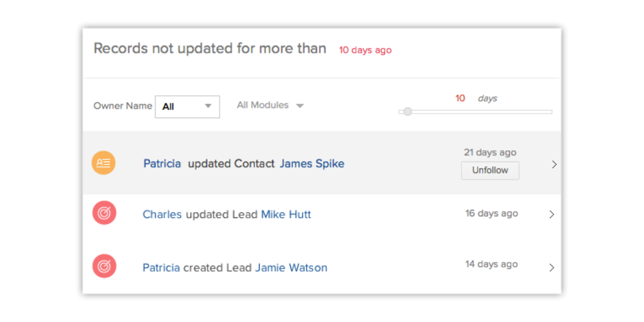Open Patricia's profile in Contact update row

[162, 164]
